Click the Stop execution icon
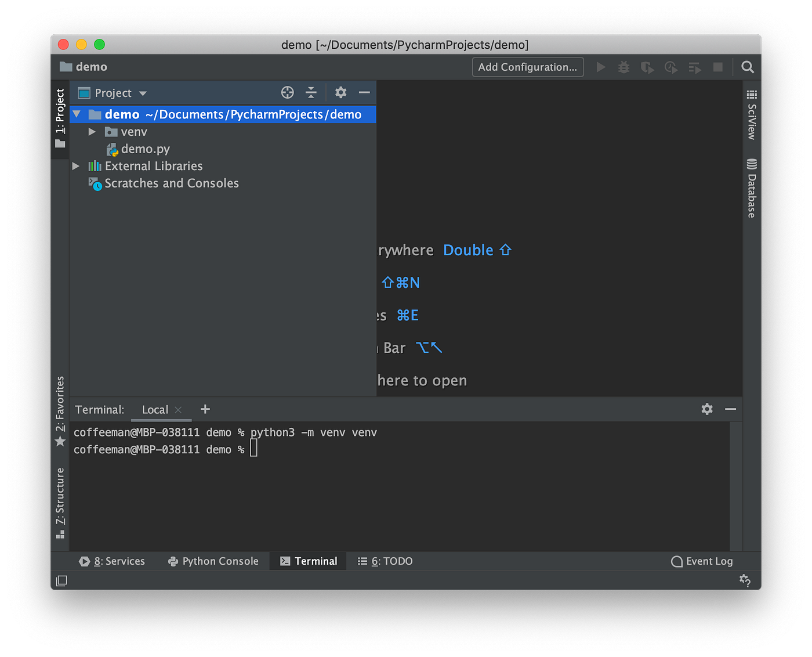The image size is (812, 657). 717,67
